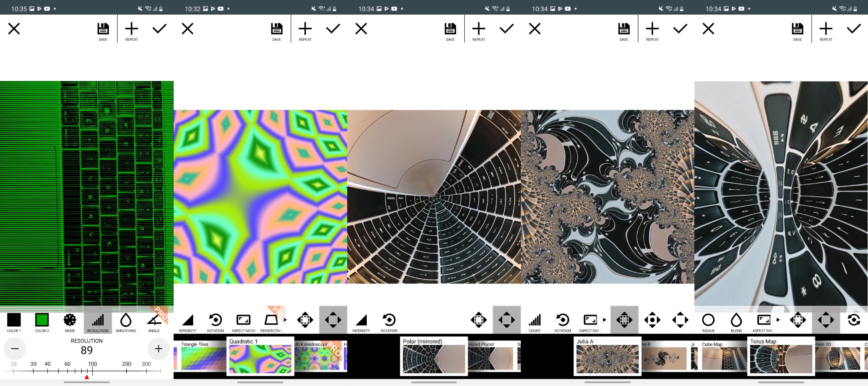Open the Color 1 black swatch
868x386 pixels.
[x=14, y=322]
